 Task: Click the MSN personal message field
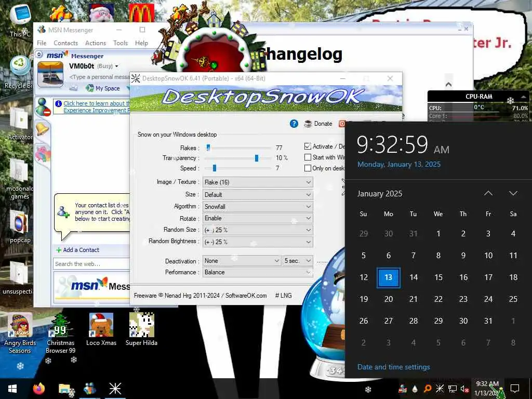(x=99, y=77)
